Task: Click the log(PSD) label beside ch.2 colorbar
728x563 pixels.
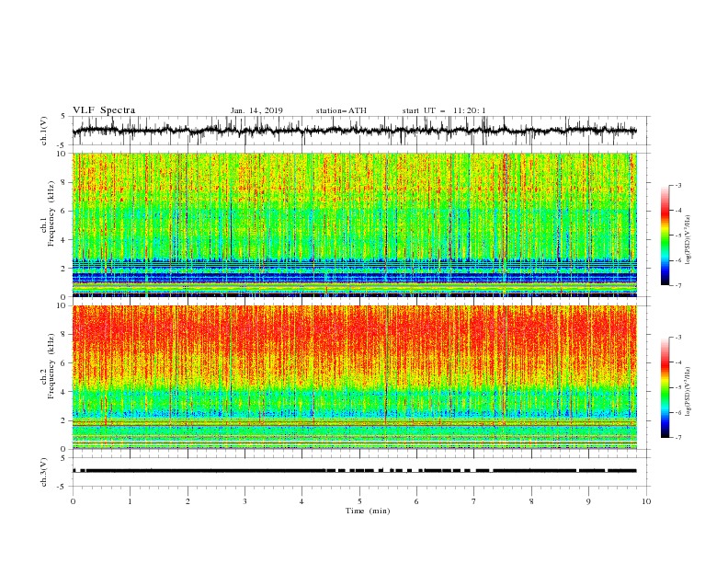Action: click(x=688, y=391)
